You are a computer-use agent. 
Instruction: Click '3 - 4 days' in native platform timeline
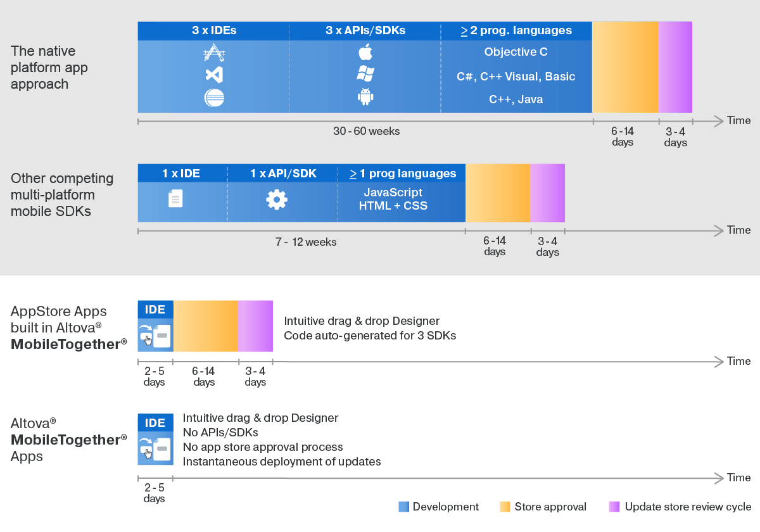click(x=676, y=137)
